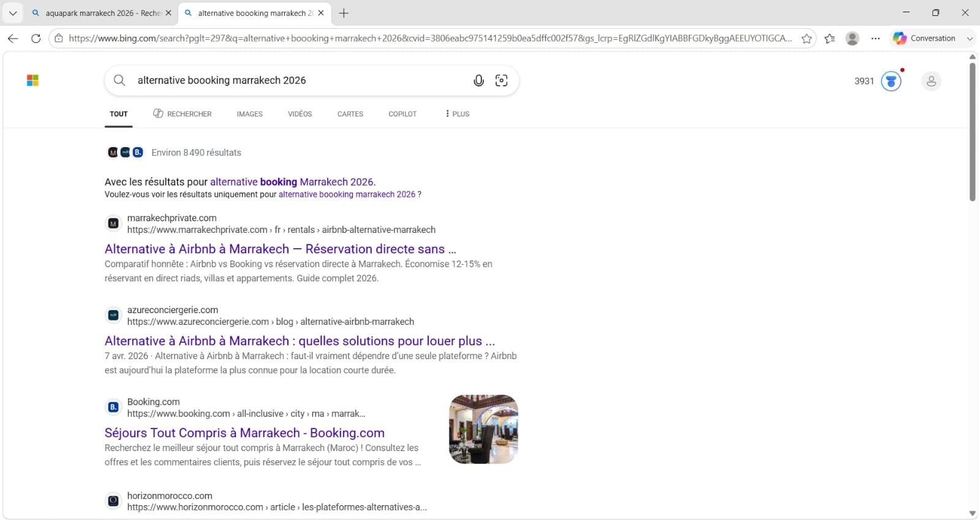
Task: Close the aquapark marrakech 2026 tab
Action: [x=168, y=13]
